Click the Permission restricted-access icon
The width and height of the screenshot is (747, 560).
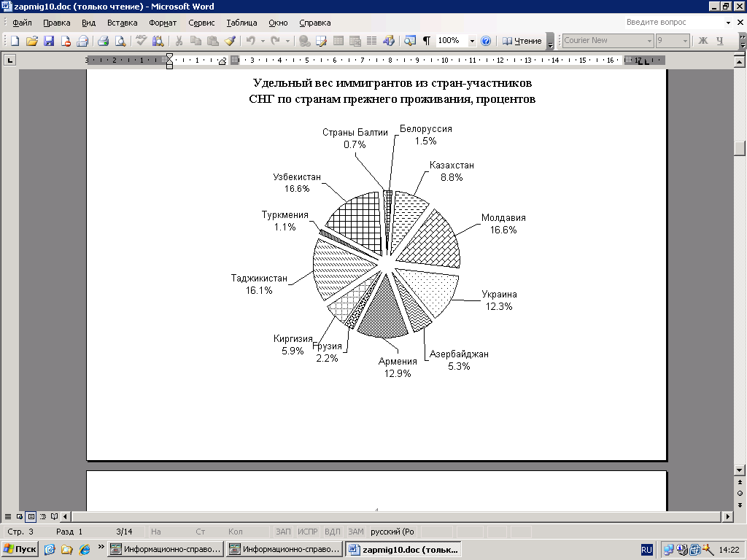click(65, 41)
